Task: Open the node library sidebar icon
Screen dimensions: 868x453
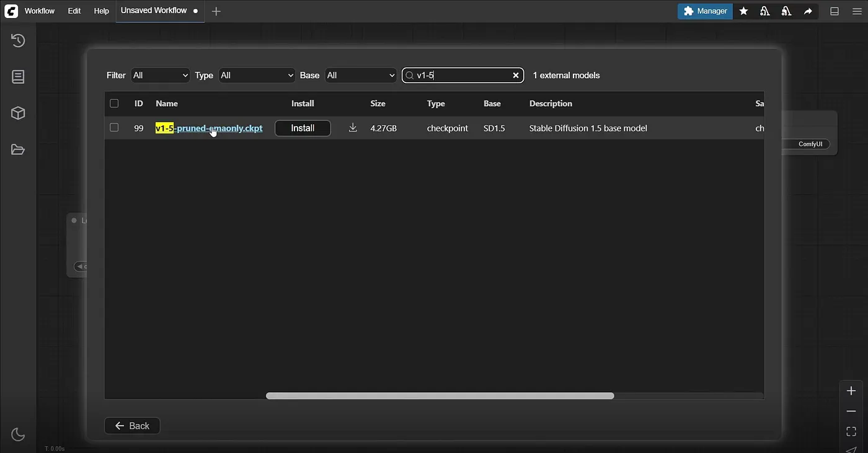Action: click(18, 77)
